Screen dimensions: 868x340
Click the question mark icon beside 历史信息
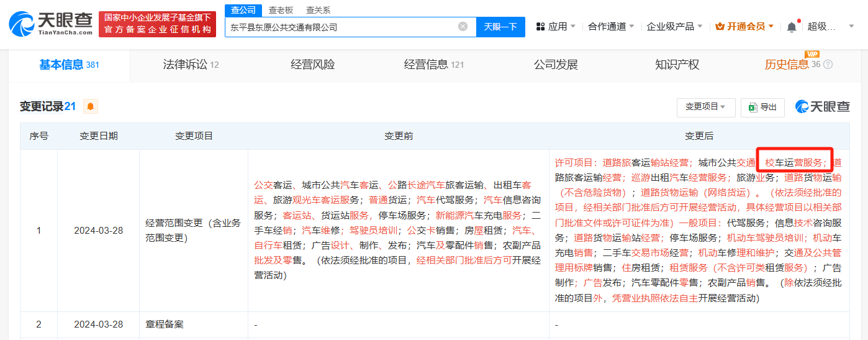pyautogui.click(x=828, y=65)
